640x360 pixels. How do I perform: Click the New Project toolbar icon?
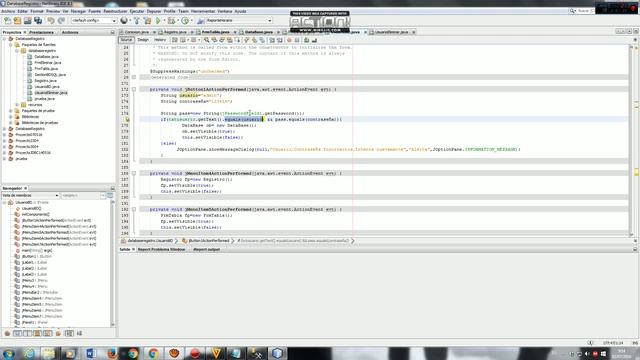[x=18, y=20]
